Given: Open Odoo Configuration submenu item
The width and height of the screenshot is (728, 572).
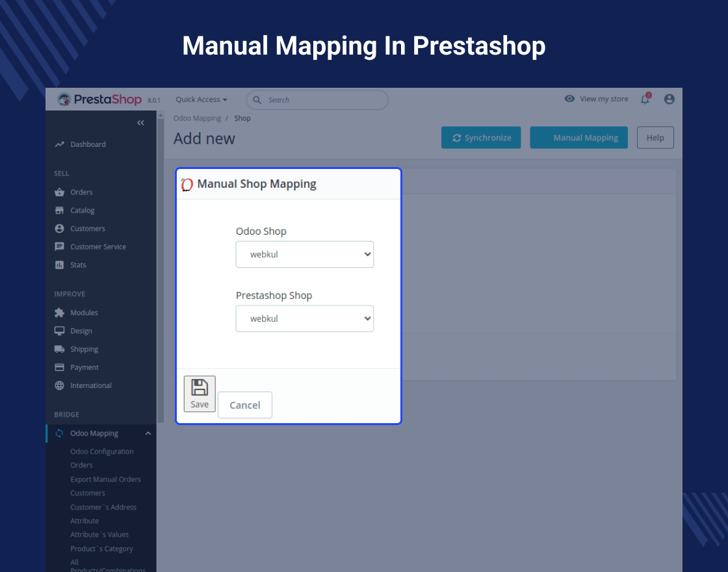Looking at the screenshot, I should point(102,451).
